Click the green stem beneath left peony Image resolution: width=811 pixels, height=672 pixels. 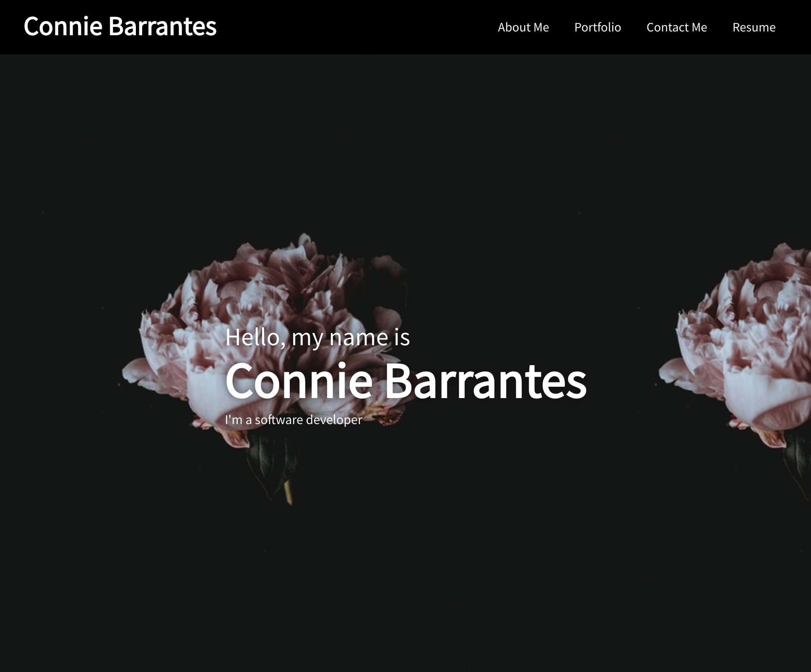(x=289, y=492)
